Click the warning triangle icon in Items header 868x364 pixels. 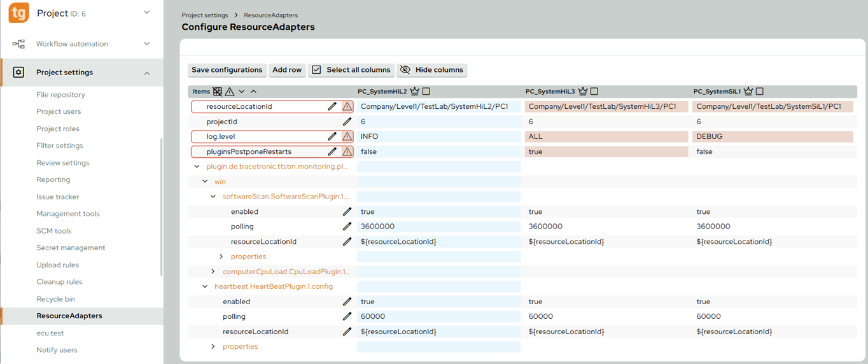pyautogui.click(x=230, y=92)
